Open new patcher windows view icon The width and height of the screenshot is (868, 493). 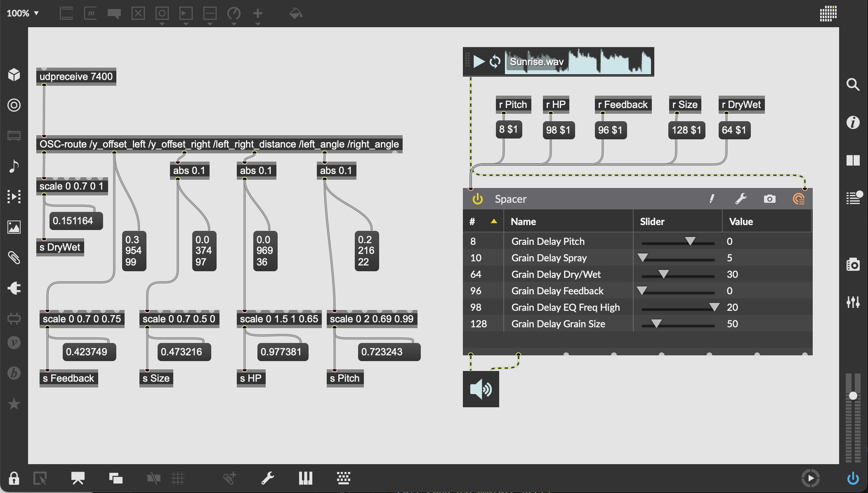116,478
